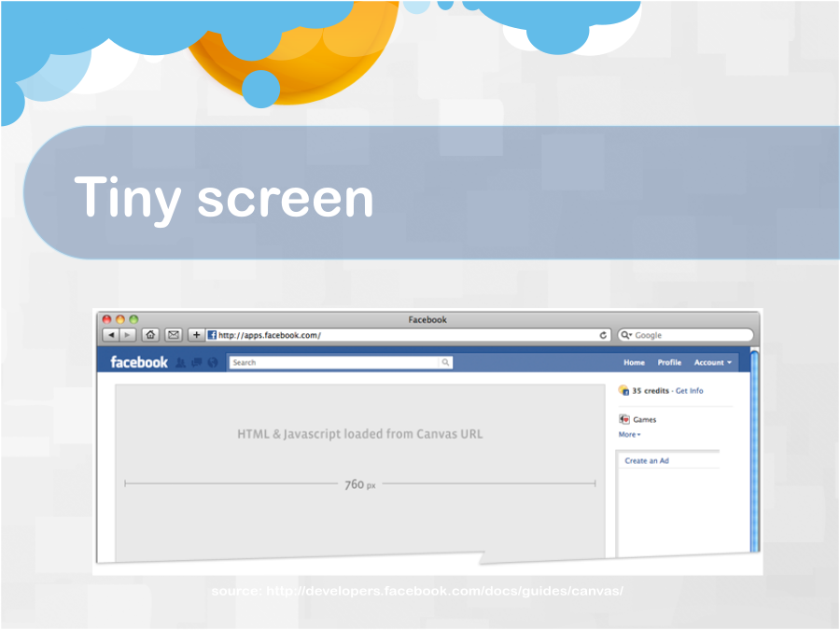This screenshot has height=630, width=840.
Task: Click the browser back arrow button
Action: point(110,335)
